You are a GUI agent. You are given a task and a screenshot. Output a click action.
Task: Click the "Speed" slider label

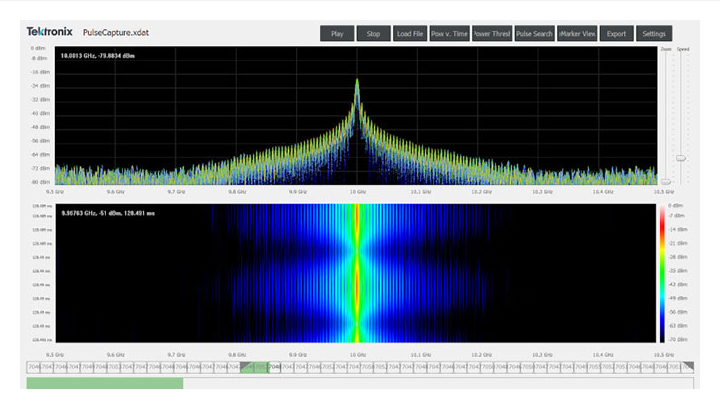pos(683,49)
